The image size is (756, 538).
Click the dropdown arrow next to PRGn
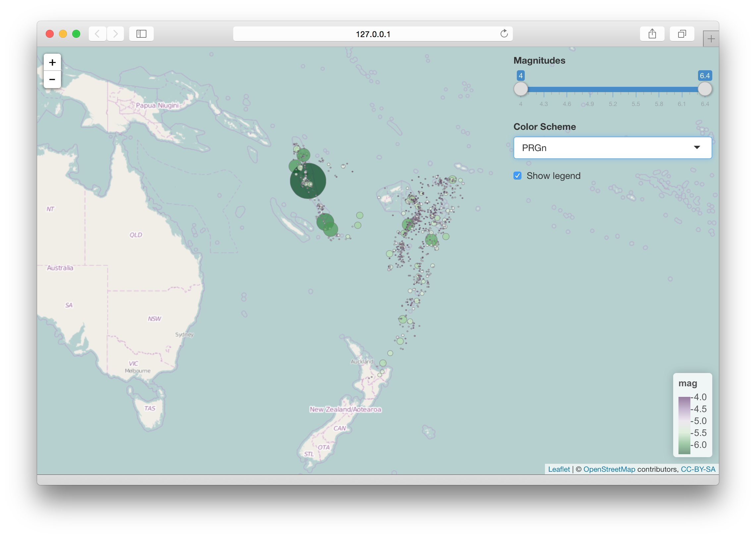(x=697, y=148)
